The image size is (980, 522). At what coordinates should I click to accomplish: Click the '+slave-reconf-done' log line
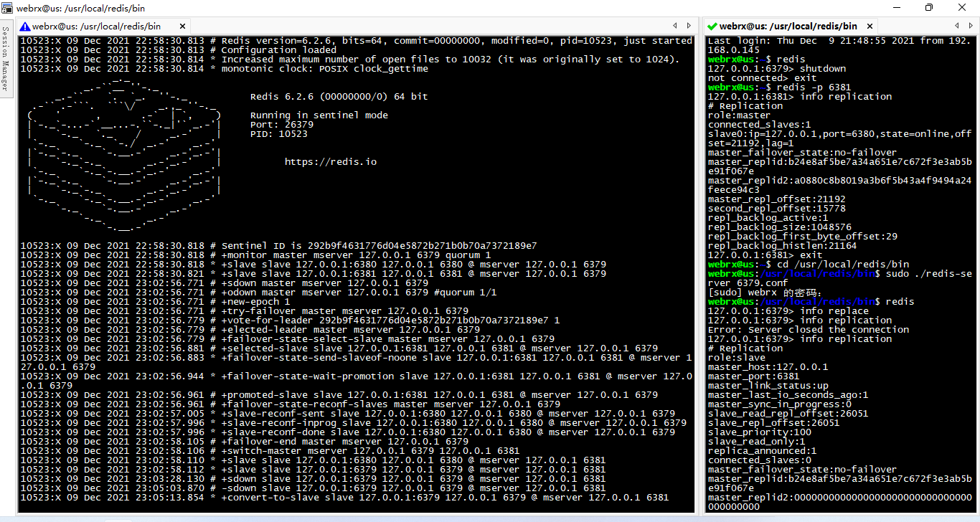pyautogui.click(x=347, y=432)
